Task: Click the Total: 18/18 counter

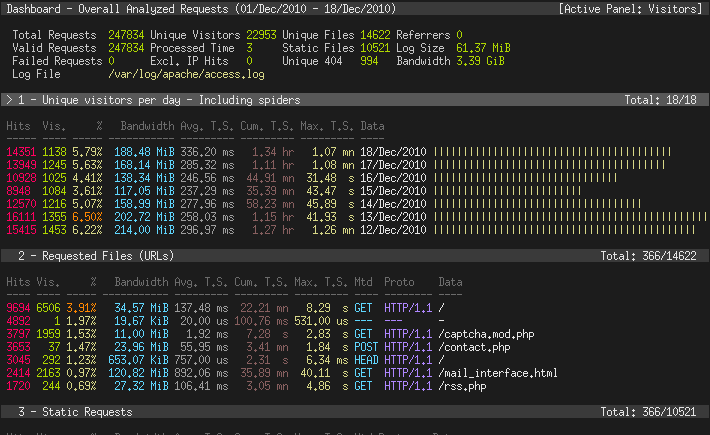Action: point(661,100)
